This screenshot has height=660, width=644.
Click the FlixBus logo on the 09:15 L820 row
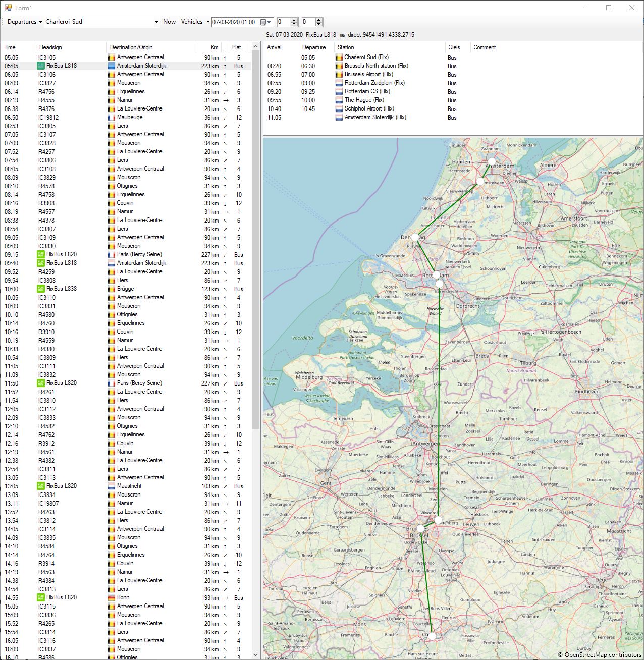click(x=41, y=255)
